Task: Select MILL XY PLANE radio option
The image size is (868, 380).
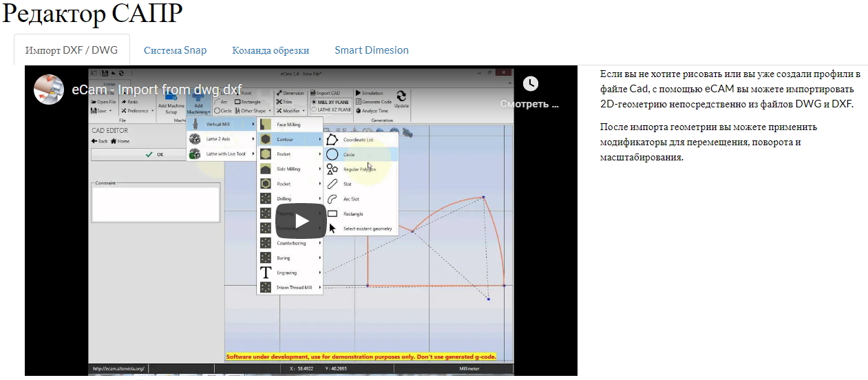Action: [x=331, y=102]
